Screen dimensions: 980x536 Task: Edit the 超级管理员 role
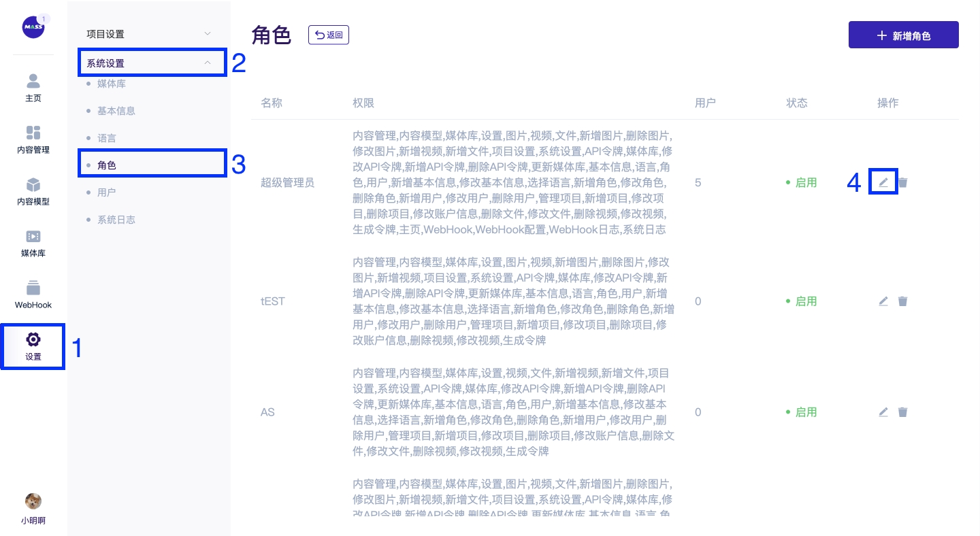(883, 182)
